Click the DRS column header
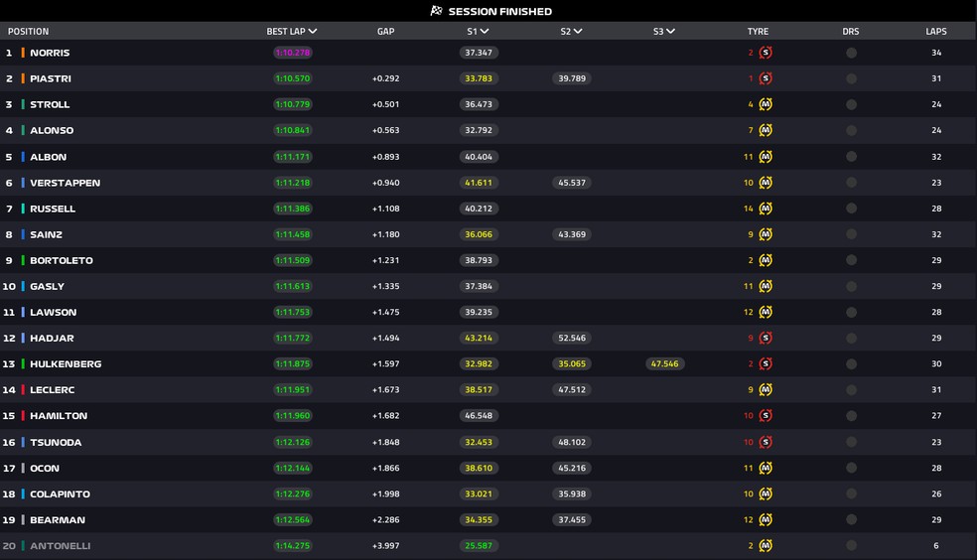Viewport: 977px width, 560px height. (x=851, y=31)
